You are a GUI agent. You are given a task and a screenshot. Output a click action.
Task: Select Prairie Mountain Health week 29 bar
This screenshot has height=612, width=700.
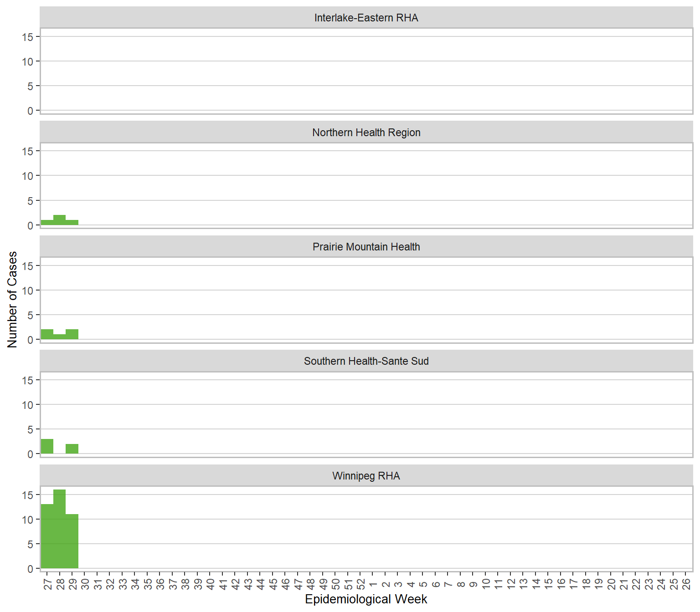(72, 334)
